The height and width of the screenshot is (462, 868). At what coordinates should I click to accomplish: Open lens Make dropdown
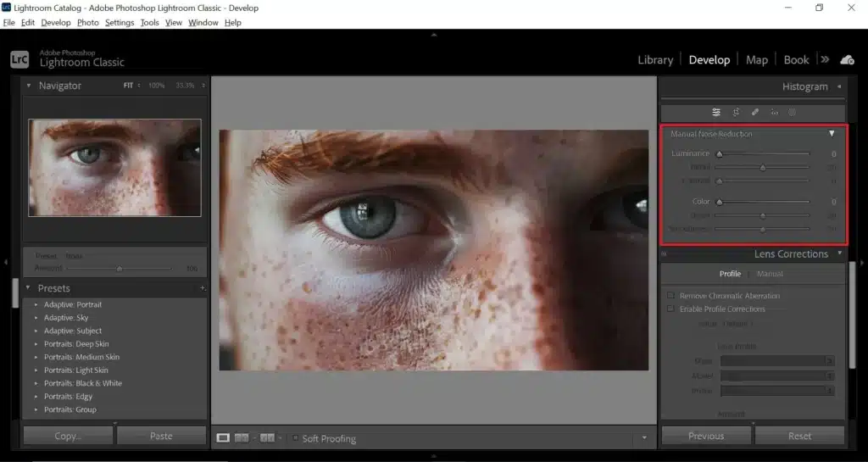(x=776, y=361)
